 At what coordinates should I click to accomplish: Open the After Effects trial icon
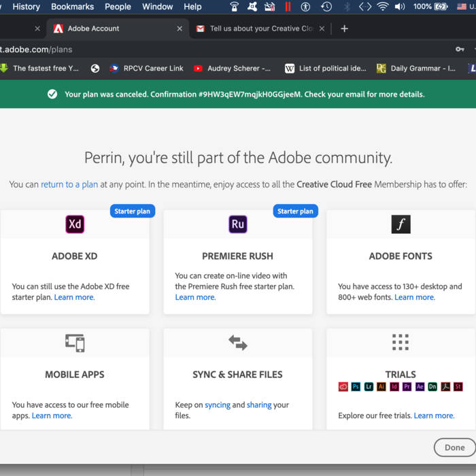(420, 387)
